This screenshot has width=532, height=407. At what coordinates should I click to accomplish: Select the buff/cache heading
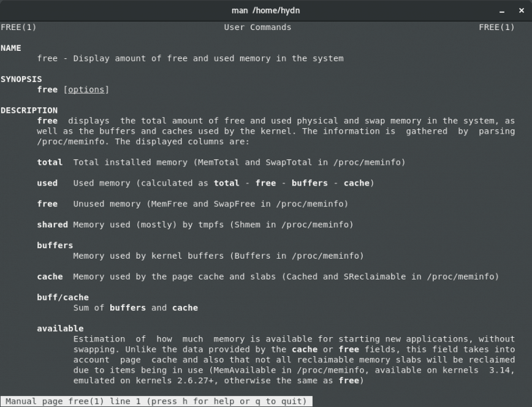(x=63, y=297)
